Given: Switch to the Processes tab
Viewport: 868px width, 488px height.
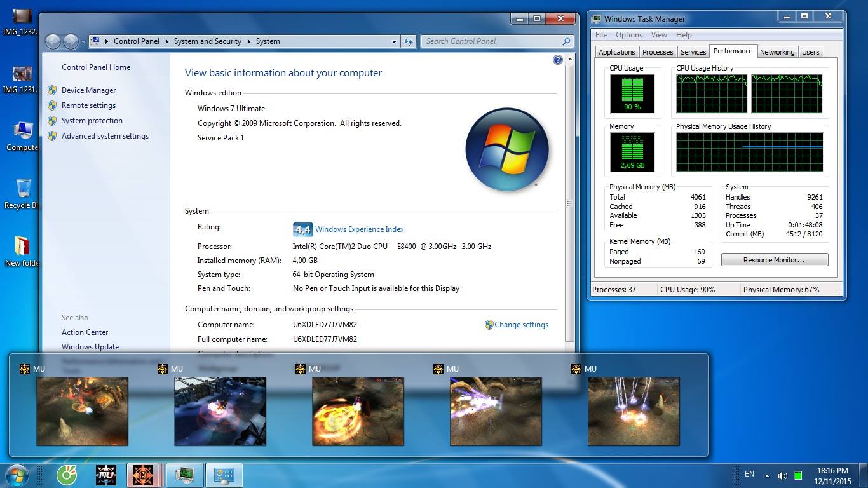Looking at the screenshot, I should coord(658,52).
